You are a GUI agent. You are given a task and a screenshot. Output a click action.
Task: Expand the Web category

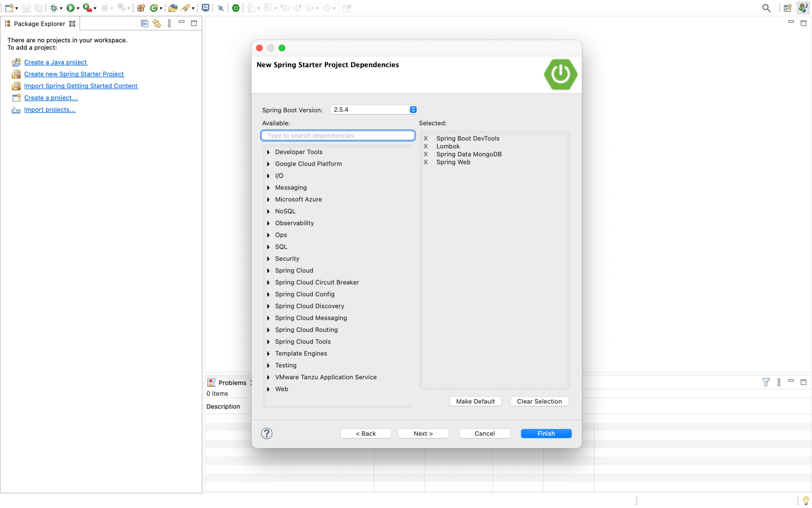pos(268,389)
